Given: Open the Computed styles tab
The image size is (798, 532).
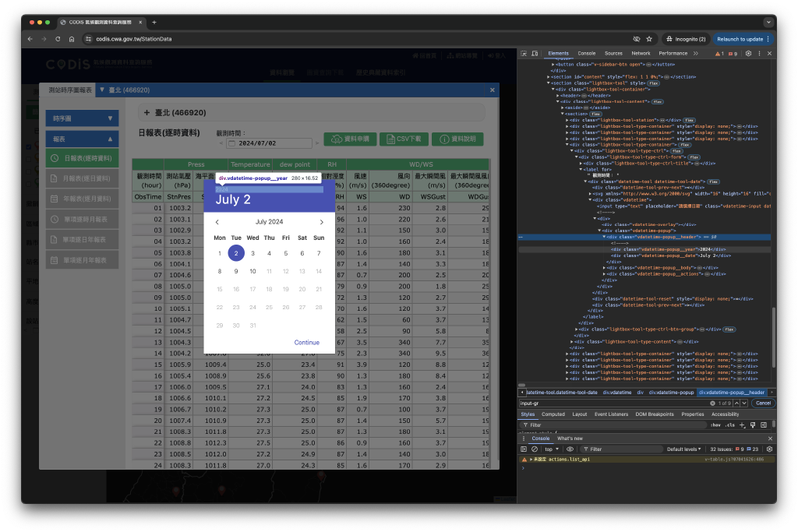Looking at the screenshot, I should [x=553, y=414].
